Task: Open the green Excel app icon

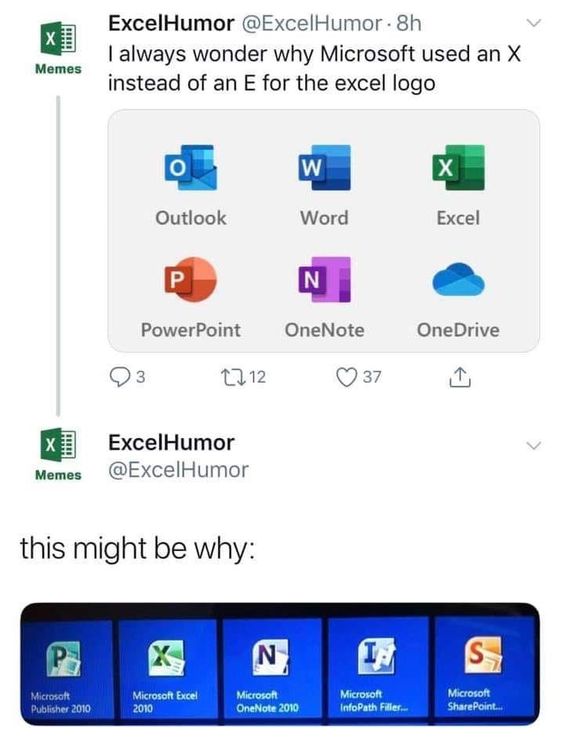Action: (458, 168)
